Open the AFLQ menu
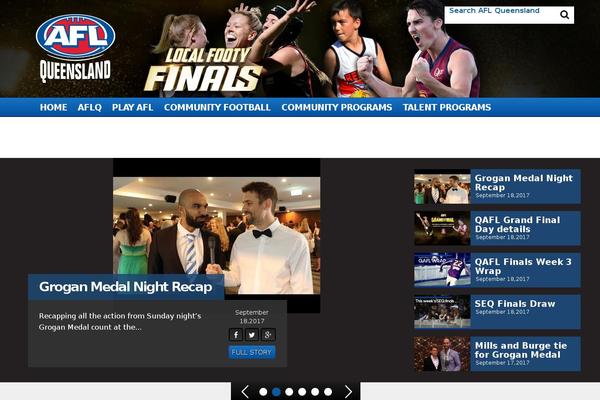Screen dimensions: 600x400 90,108
